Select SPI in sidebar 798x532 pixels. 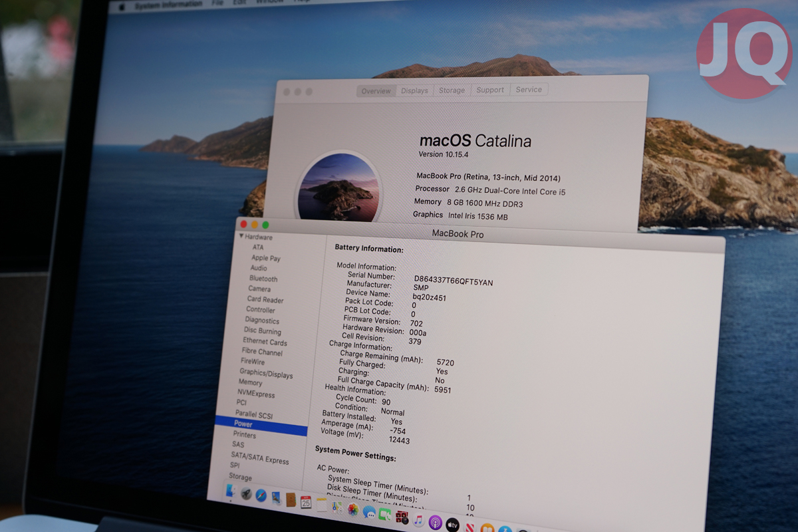pyautogui.click(x=235, y=465)
